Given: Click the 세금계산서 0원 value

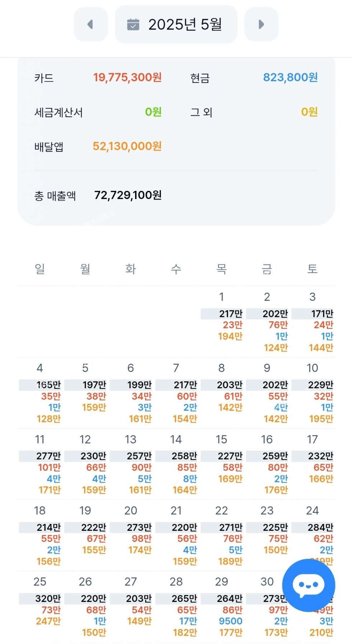Looking at the screenshot, I should (153, 112).
